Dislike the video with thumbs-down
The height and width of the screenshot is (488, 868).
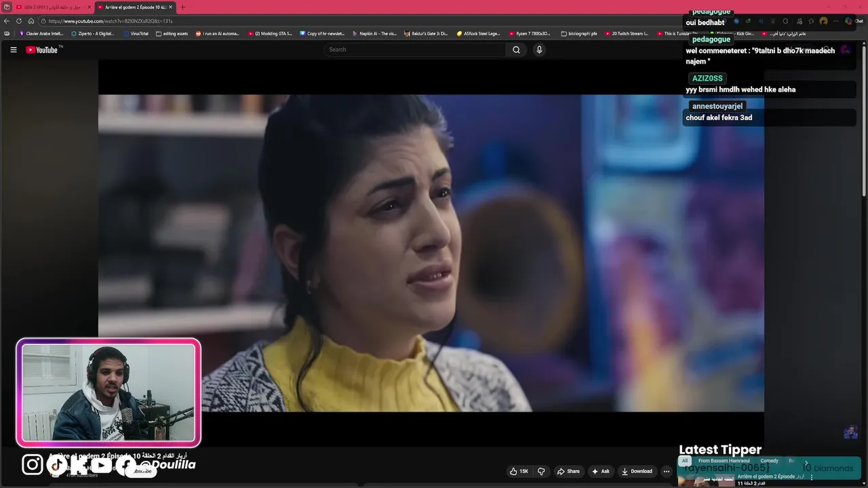(x=541, y=471)
